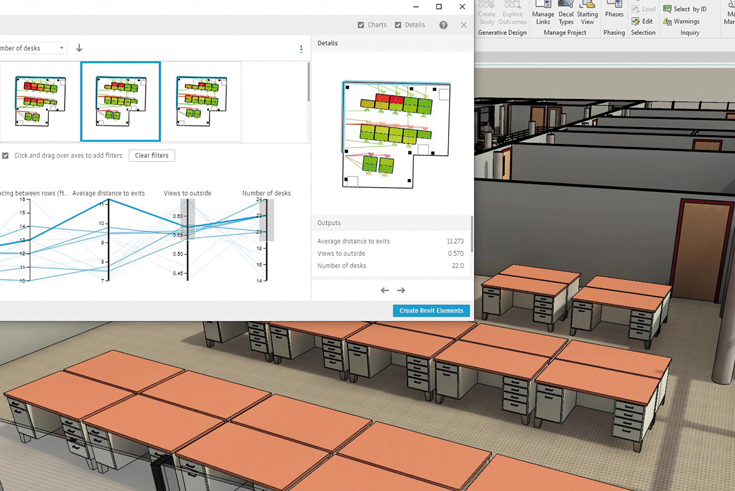Screen dimensions: 735x491
Task: Open the Starting View tool
Action: pos(587,13)
